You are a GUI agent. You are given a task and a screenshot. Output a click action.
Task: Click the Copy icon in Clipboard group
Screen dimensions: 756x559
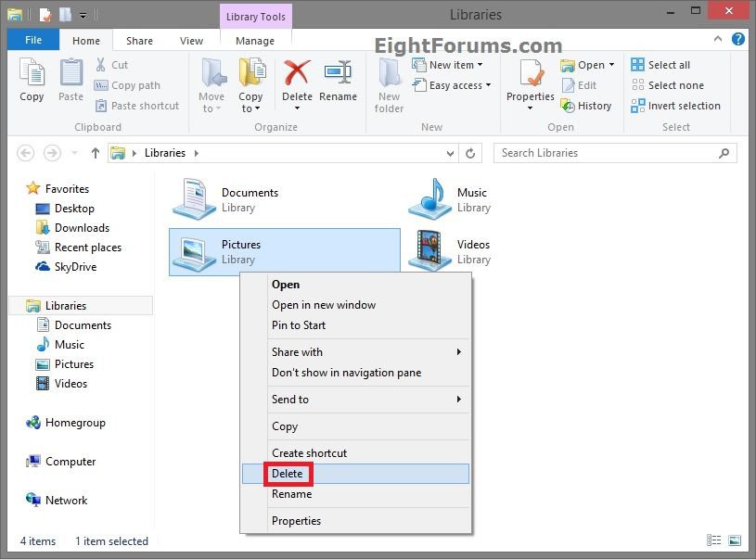(32, 74)
